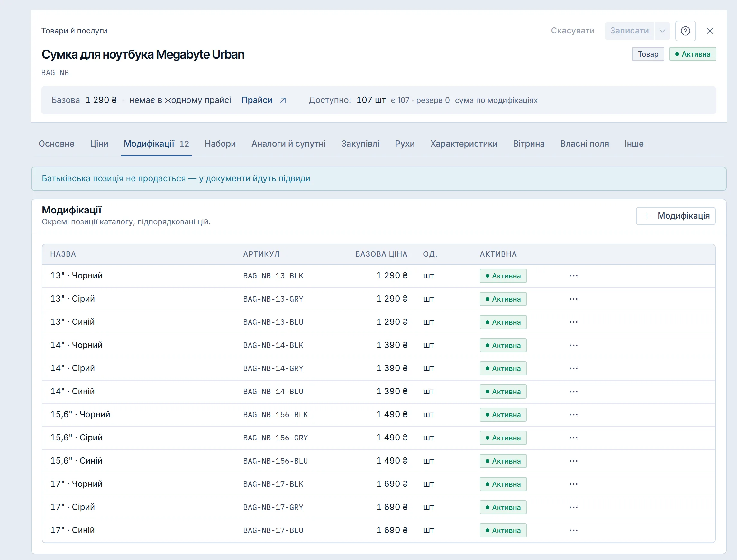Viewport: 737px width, 560px height.
Task: Click price 1 690 ₴ in 17" · Сірий row
Action: [x=392, y=507]
